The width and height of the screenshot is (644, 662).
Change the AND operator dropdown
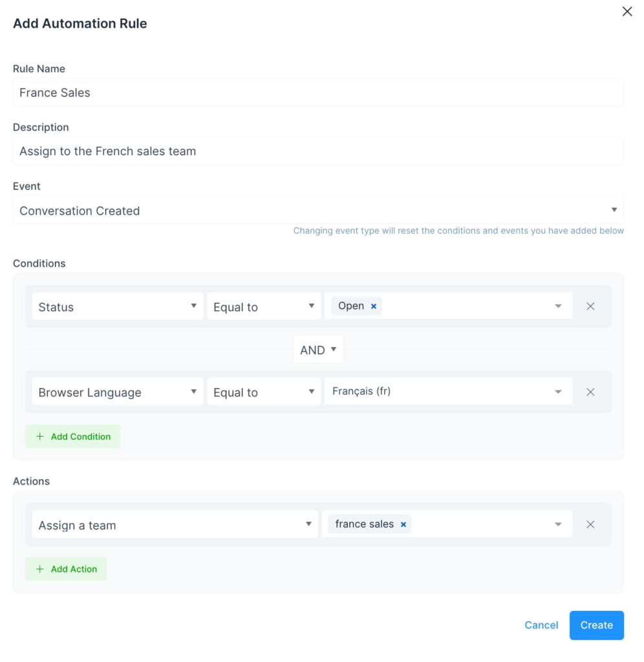pyautogui.click(x=318, y=350)
